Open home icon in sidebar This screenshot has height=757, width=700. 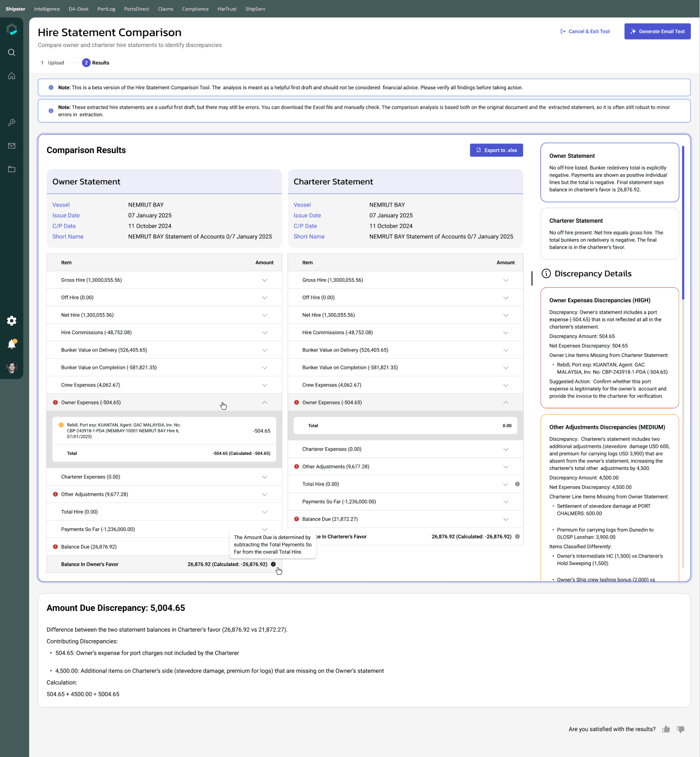point(11,76)
